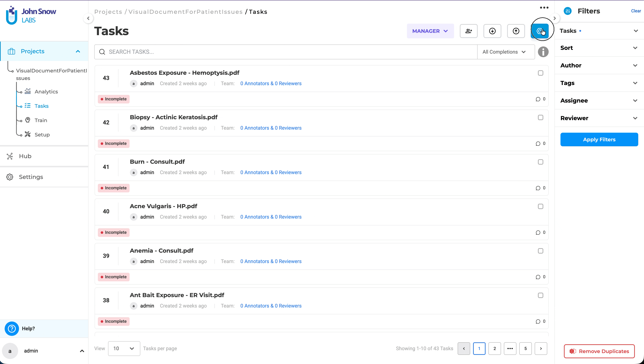
Task: Click the assign team members icon
Action: click(469, 31)
